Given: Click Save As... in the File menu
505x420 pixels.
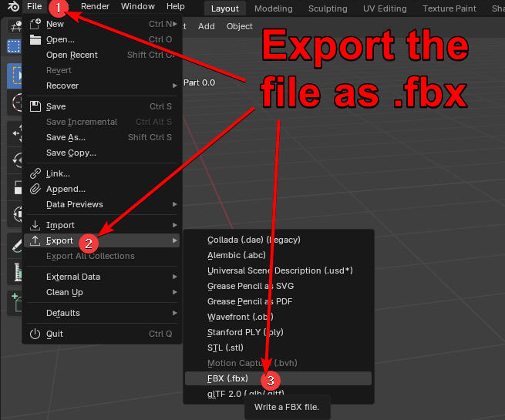Looking at the screenshot, I should point(66,137).
